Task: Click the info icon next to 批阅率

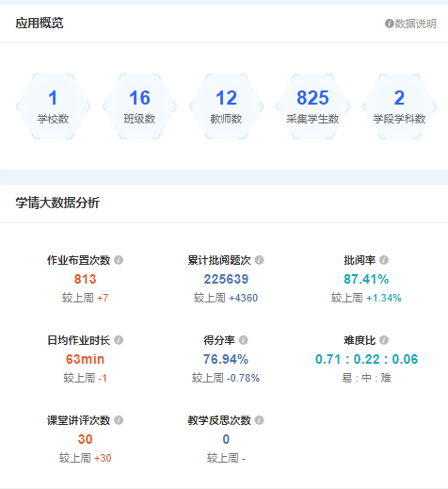Action: 384,260
